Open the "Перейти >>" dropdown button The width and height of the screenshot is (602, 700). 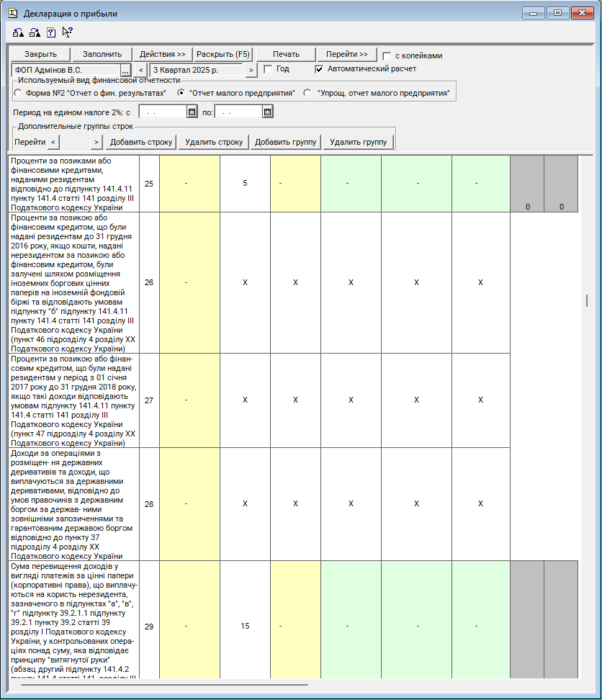tap(347, 55)
